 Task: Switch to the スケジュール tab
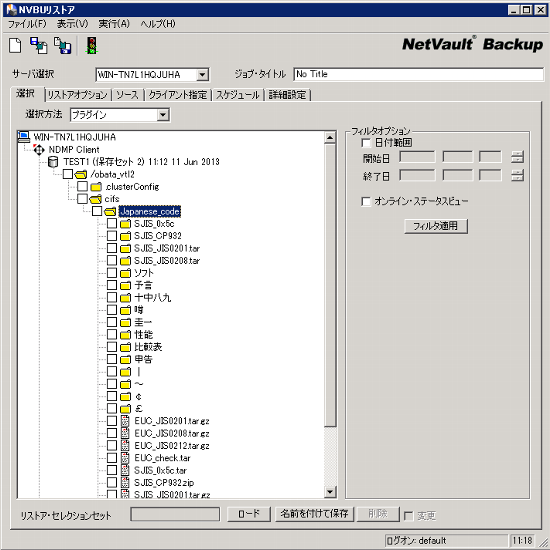[237, 95]
